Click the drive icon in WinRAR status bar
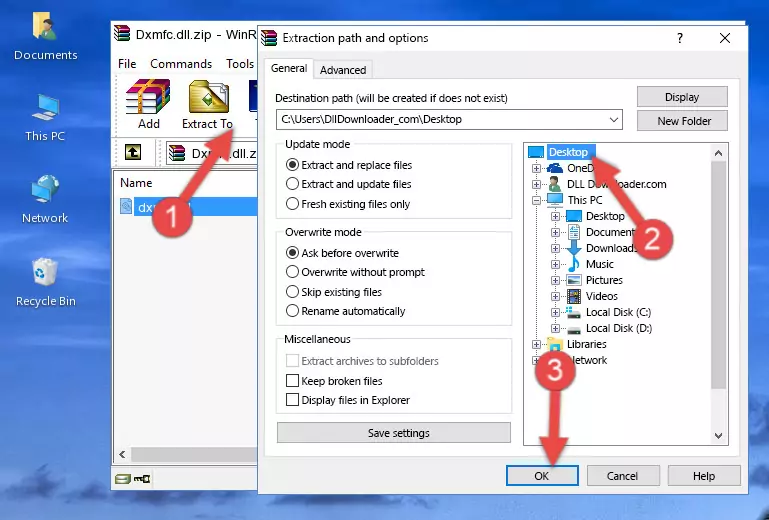This screenshot has height=520, width=769. point(123,479)
